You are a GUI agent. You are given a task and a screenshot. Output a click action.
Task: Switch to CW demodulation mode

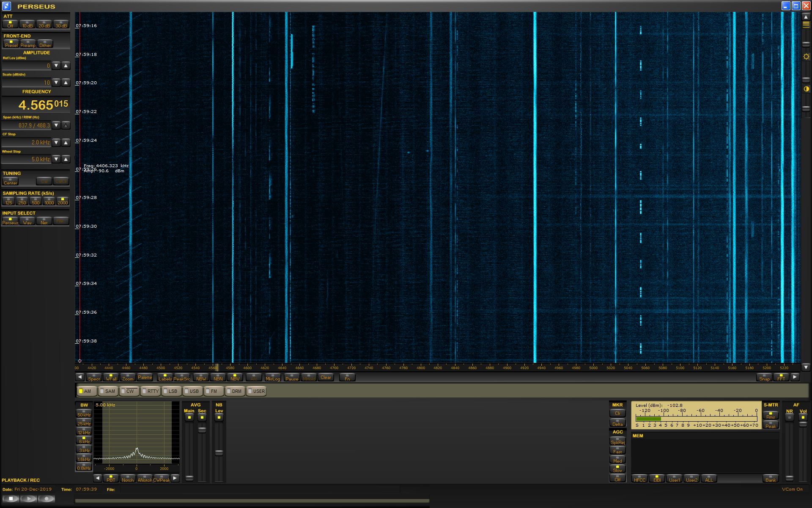(129, 391)
